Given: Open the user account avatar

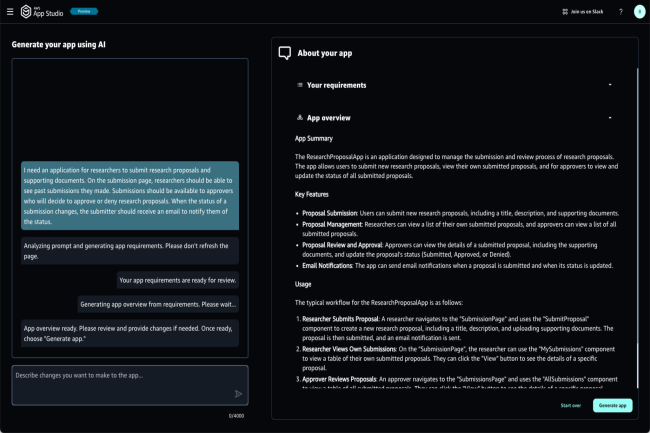Looking at the screenshot, I should click(x=639, y=12).
